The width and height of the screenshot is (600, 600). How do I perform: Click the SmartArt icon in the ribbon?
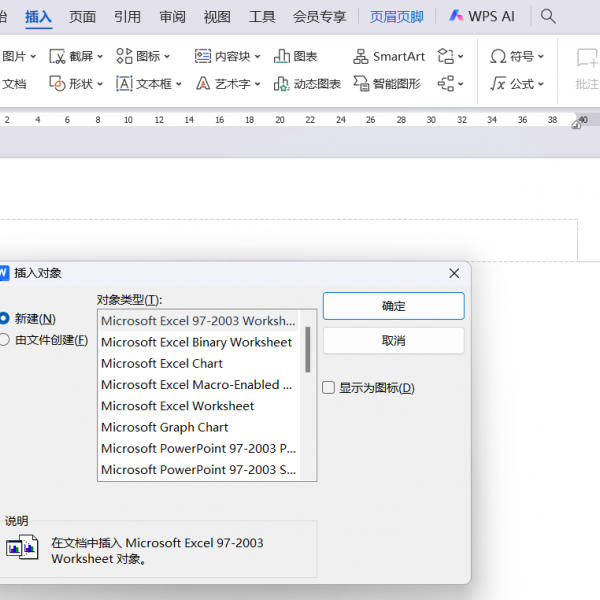tap(362, 57)
